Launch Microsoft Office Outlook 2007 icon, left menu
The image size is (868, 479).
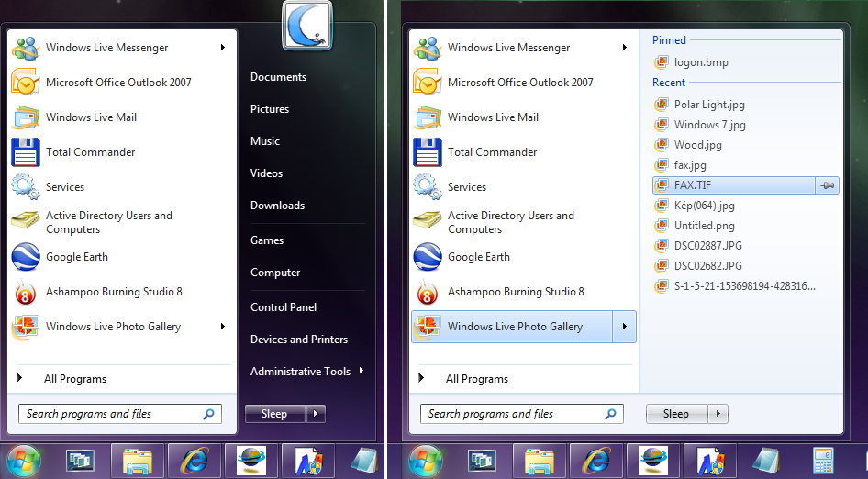26,83
